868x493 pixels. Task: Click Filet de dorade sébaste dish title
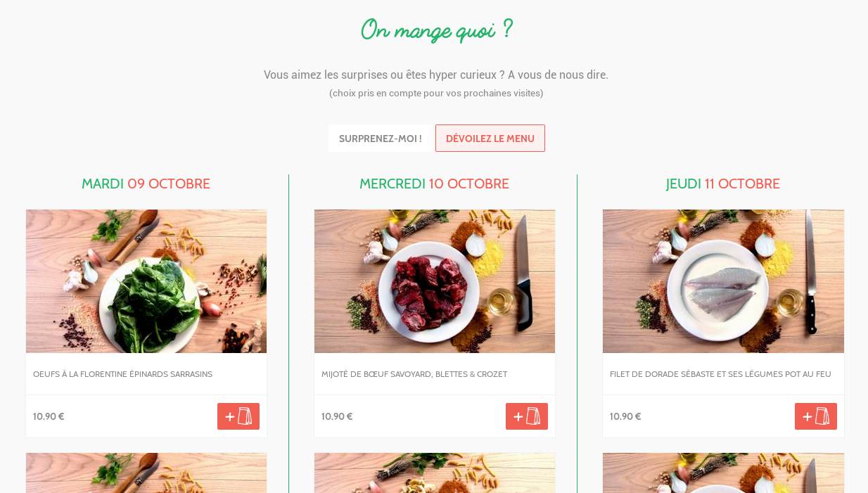pos(720,374)
